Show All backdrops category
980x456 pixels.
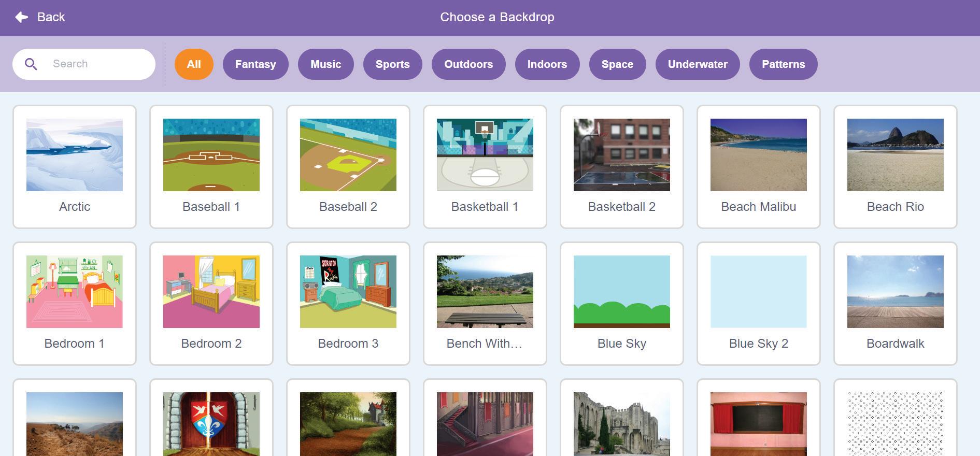(194, 64)
